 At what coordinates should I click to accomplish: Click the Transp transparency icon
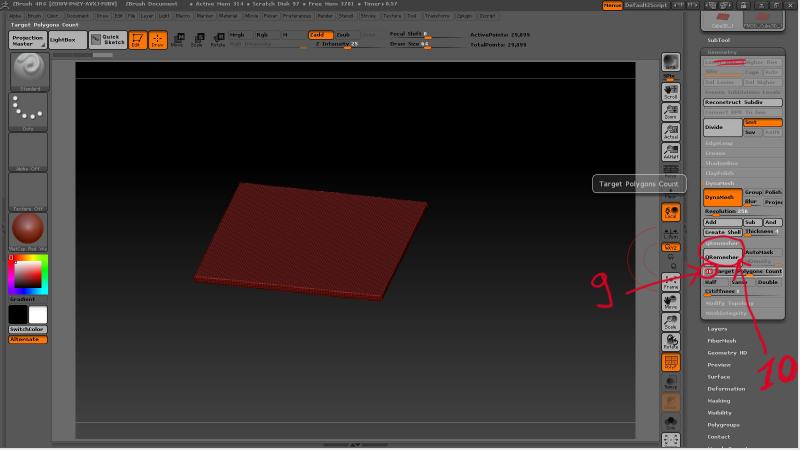pos(671,382)
